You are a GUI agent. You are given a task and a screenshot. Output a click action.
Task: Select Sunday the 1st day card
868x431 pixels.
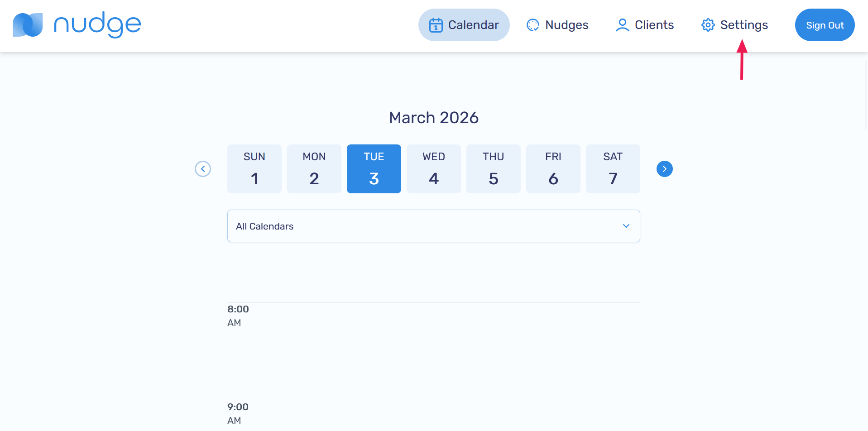point(254,168)
